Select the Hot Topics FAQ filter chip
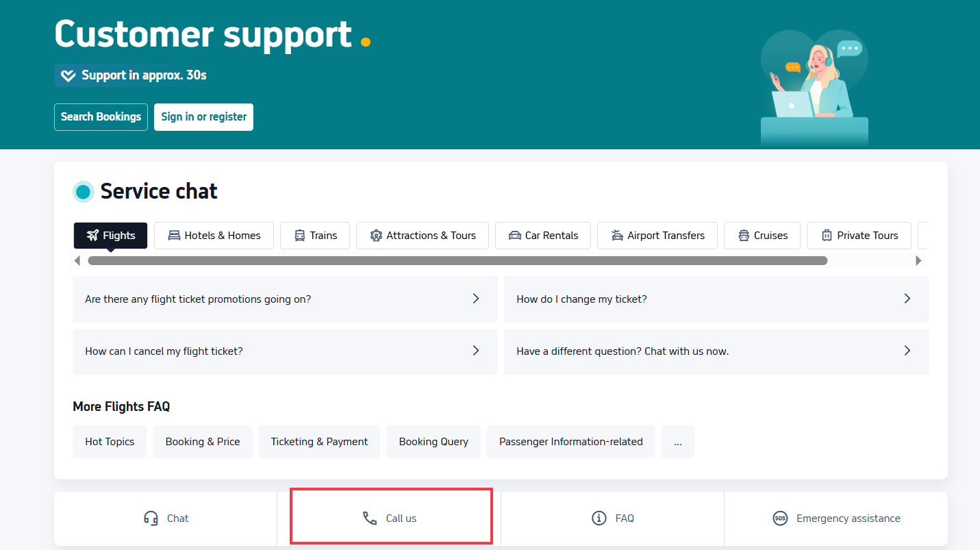Screen dimensions: 980x550 pos(109,442)
